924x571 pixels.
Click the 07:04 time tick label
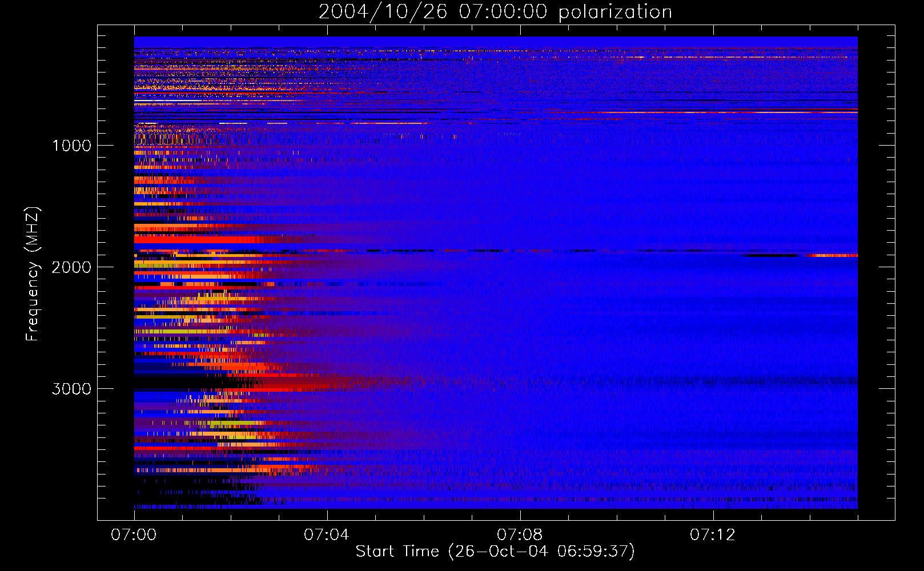click(327, 535)
